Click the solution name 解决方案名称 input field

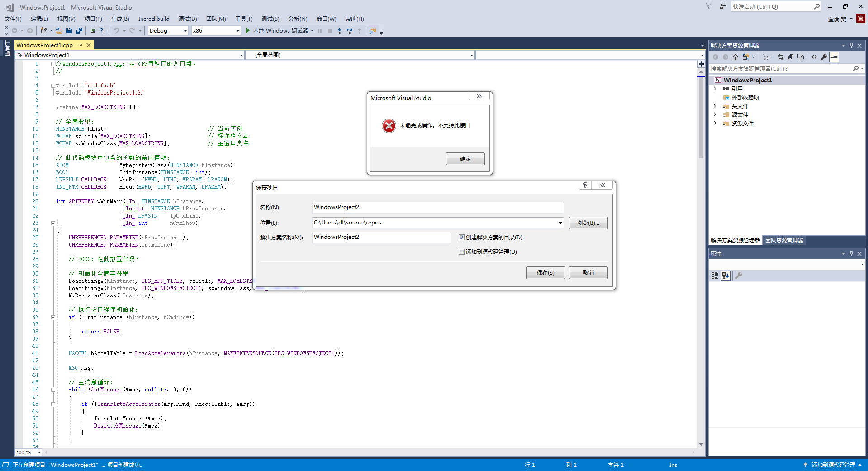point(381,237)
